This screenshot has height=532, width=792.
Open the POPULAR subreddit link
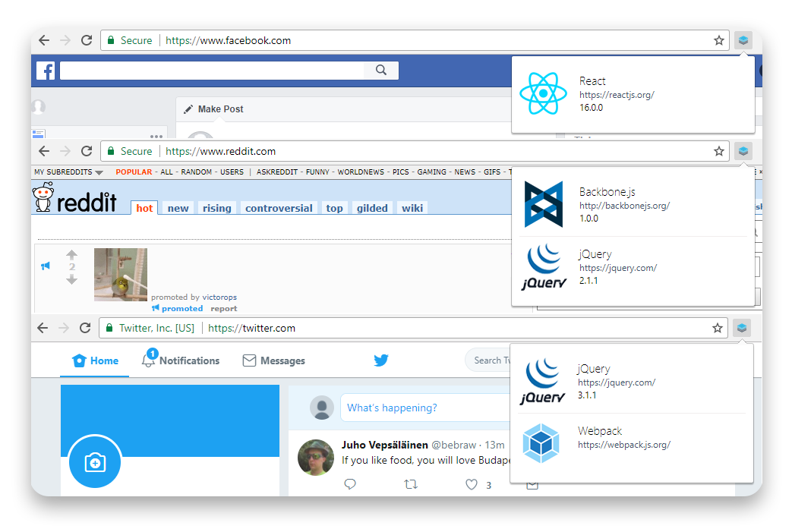(x=134, y=172)
